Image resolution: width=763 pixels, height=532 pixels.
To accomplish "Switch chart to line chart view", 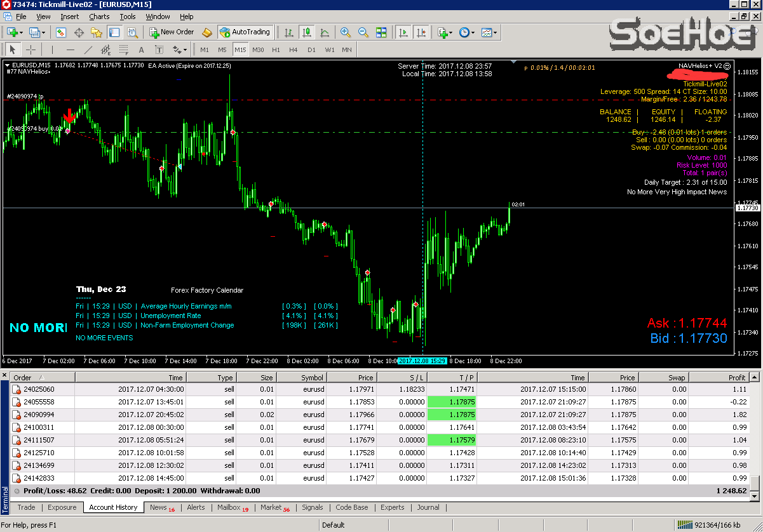I will (x=325, y=32).
